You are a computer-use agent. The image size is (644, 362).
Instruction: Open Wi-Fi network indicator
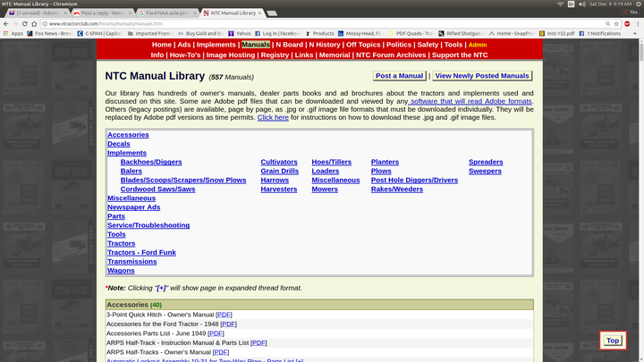[x=560, y=4]
